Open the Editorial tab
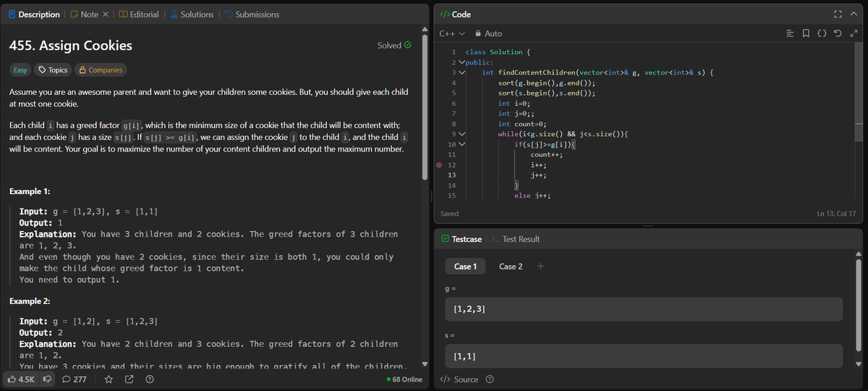Image resolution: width=868 pixels, height=391 pixels. click(x=138, y=14)
